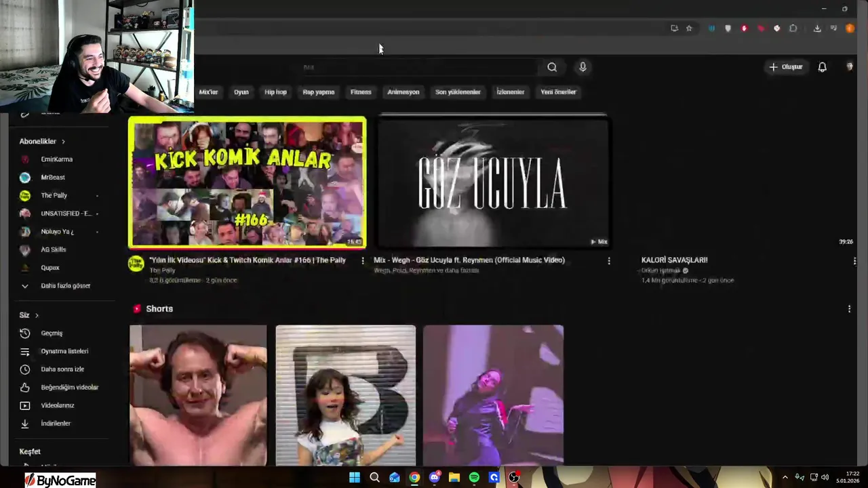The image size is (868, 488).
Task: Play the purple-lit dancing Short
Action: tap(493, 395)
